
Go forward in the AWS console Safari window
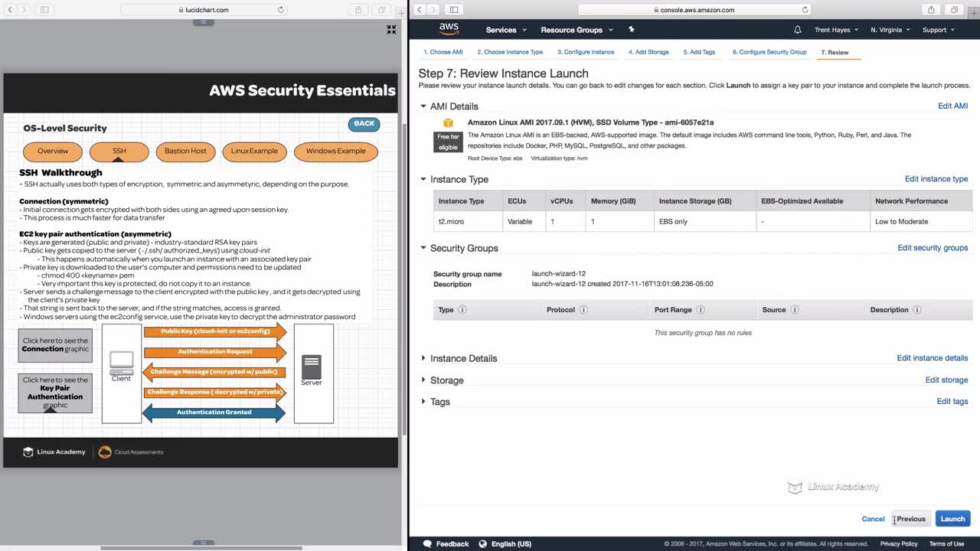[433, 10]
